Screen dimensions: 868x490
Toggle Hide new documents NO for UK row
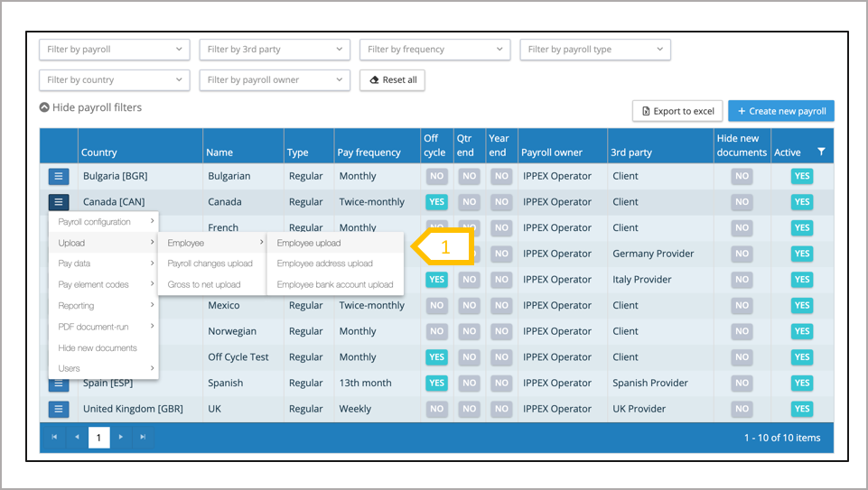[742, 409]
